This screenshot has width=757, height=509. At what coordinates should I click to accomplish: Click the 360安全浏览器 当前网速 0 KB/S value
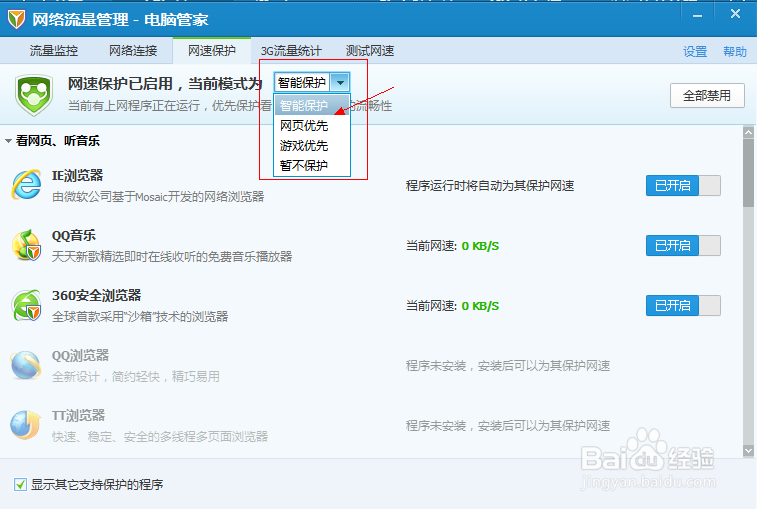pyautogui.click(x=480, y=306)
